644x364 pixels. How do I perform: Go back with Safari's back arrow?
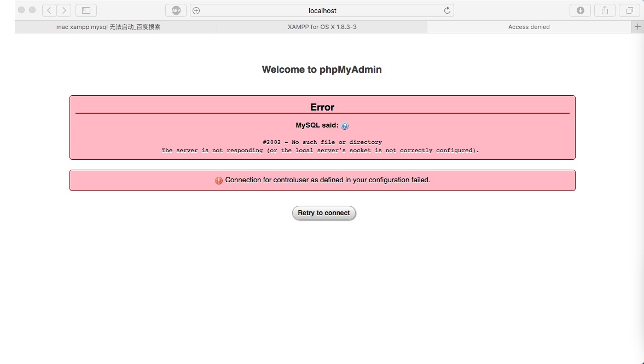49,11
